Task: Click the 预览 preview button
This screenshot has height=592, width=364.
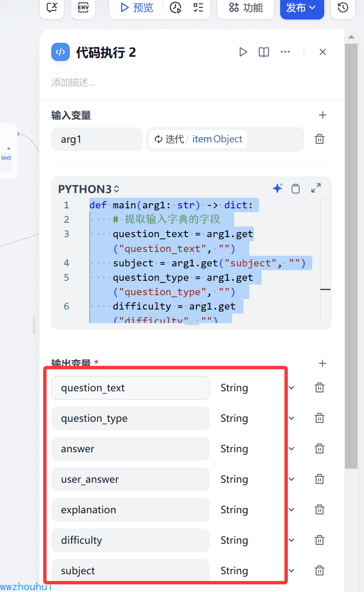Action: click(137, 8)
